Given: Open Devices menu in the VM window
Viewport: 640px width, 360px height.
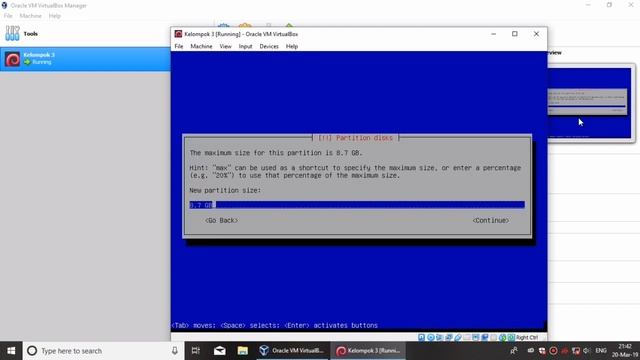Looking at the screenshot, I should [x=269, y=46].
